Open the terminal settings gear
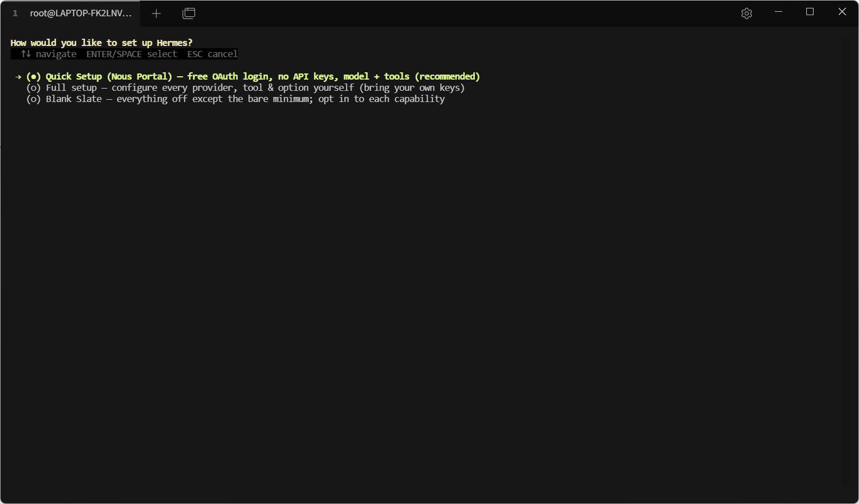This screenshot has width=859, height=504. point(746,13)
